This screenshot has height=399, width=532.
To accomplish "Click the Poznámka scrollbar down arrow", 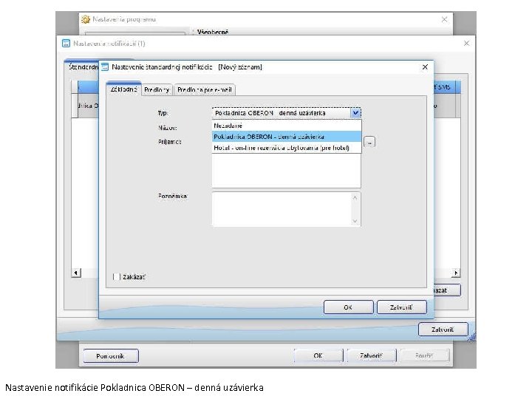I will 355,221.
